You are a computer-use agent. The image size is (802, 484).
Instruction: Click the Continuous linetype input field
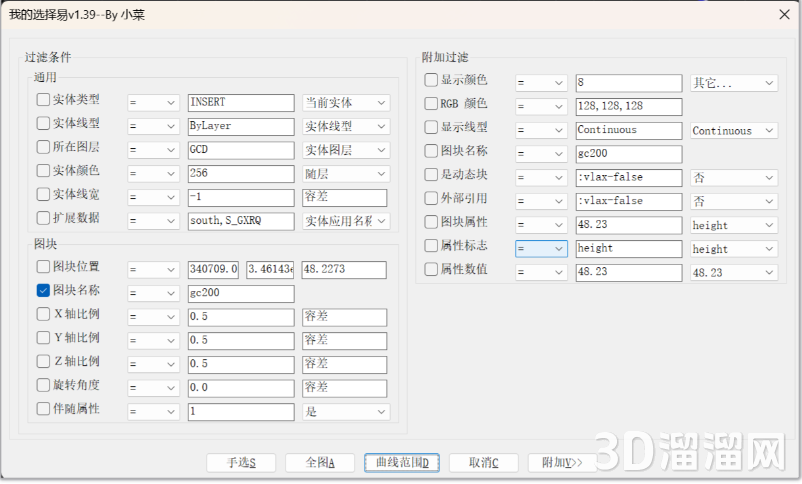coord(629,130)
